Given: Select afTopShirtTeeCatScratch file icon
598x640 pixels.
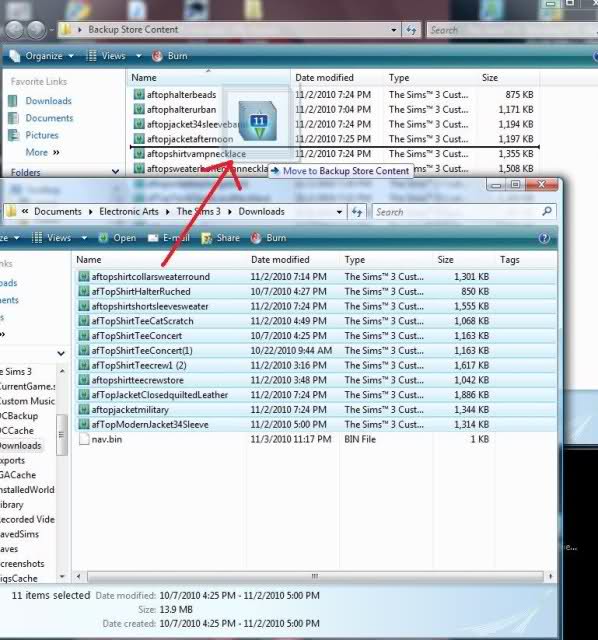Looking at the screenshot, I should click(84, 321).
